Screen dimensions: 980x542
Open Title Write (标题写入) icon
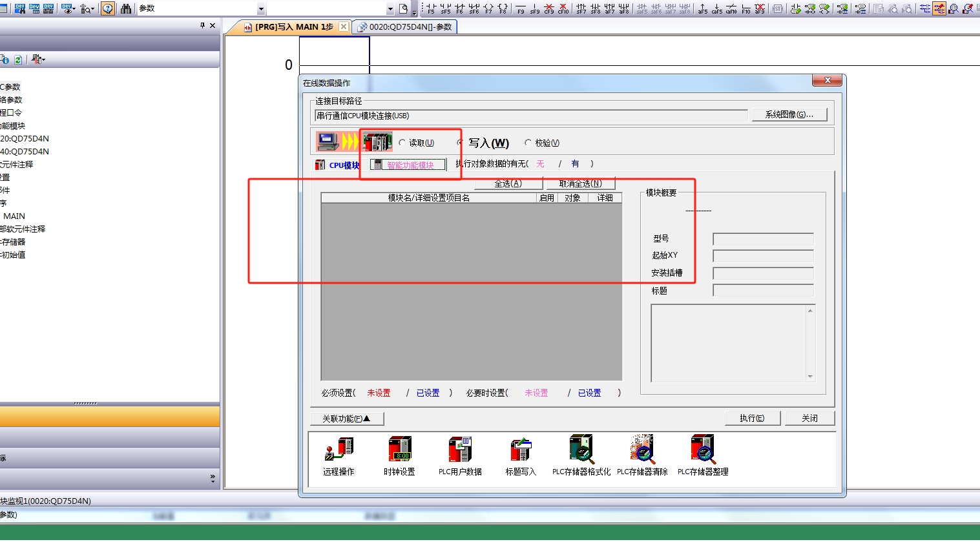pyautogui.click(x=521, y=450)
